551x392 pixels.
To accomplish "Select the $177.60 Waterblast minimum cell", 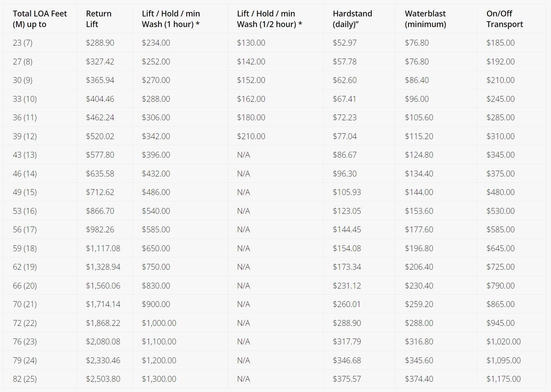I will [419, 230].
